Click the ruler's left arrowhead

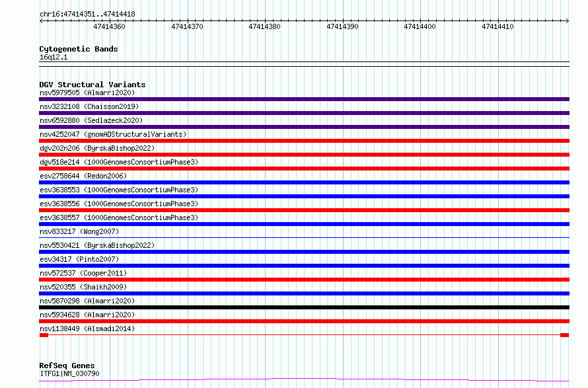[x=41, y=20]
